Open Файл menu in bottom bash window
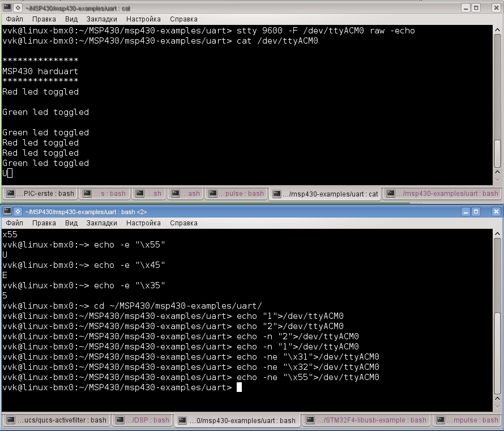This screenshot has width=504, height=431. coord(15,223)
